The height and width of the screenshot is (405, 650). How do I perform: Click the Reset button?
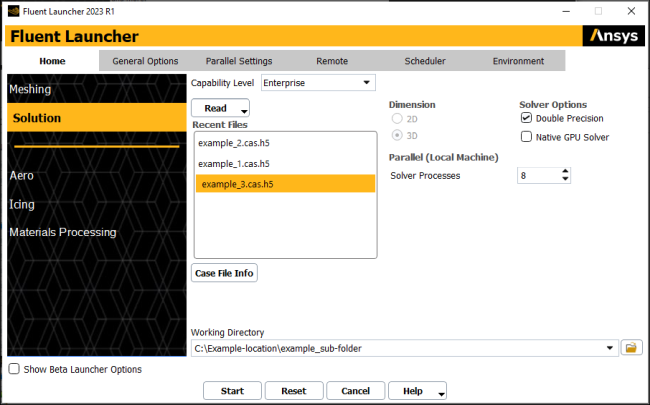293,390
